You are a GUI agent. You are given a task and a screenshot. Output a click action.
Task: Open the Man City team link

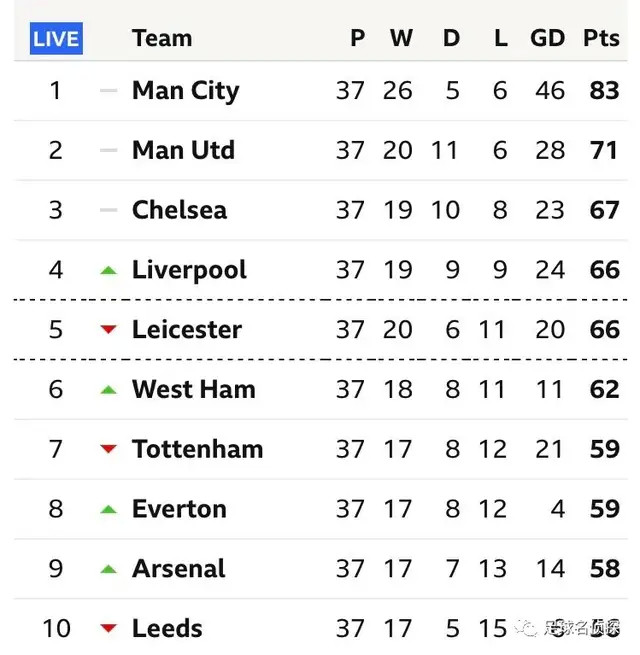[x=185, y=91]
